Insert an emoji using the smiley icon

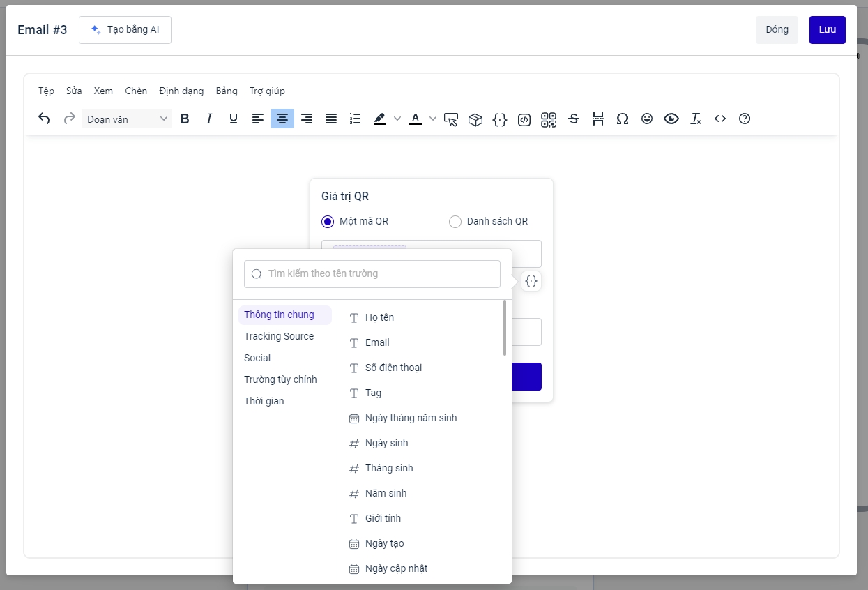click(x=647, y=119)
